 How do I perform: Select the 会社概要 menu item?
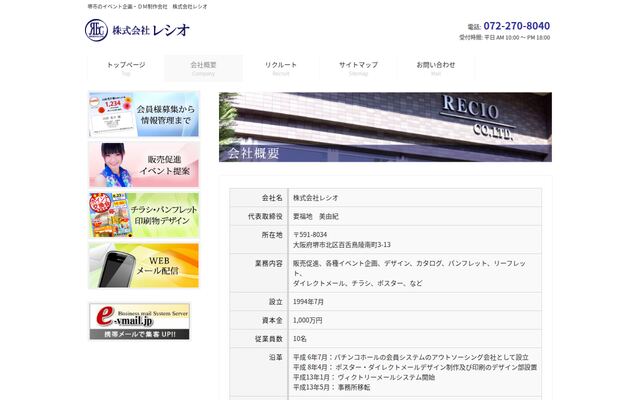tap(203, 68)
